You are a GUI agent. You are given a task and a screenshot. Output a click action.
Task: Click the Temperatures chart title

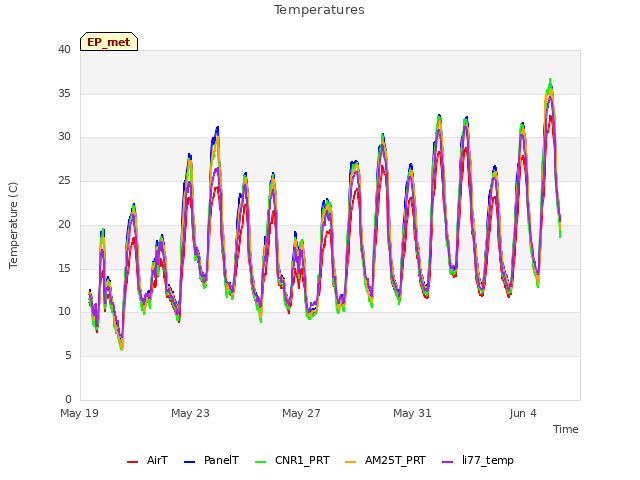pyautogui.click(x=319, y=10)
